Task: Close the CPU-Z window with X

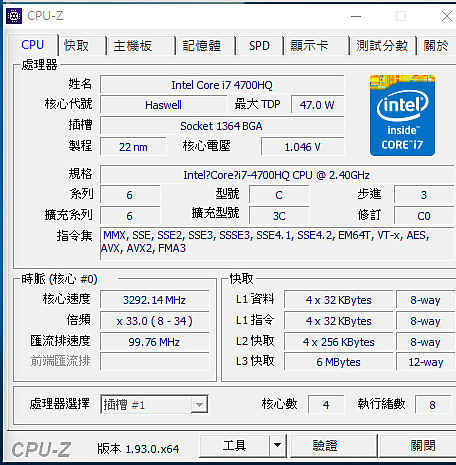Action: click(x=447, y=16)
